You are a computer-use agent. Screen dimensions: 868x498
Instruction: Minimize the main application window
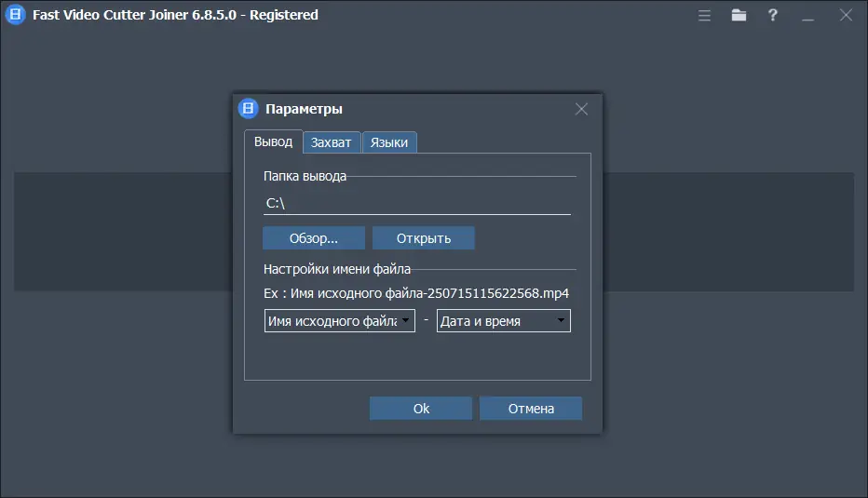[808, 15]
